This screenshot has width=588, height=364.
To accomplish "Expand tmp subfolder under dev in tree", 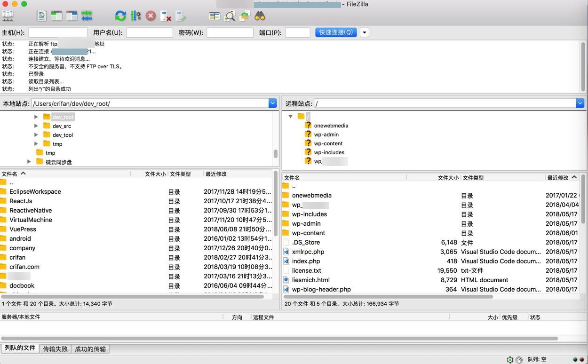I will click(36, 143).
